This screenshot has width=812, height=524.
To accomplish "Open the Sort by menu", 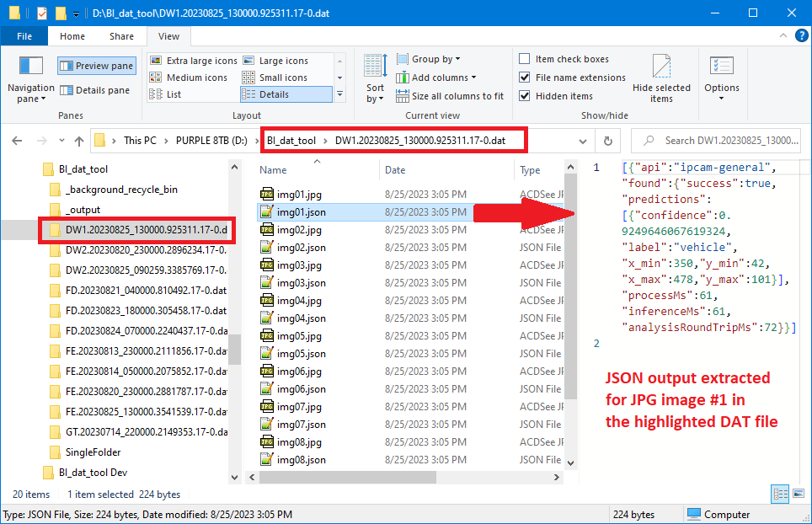I will coord(375,78).
